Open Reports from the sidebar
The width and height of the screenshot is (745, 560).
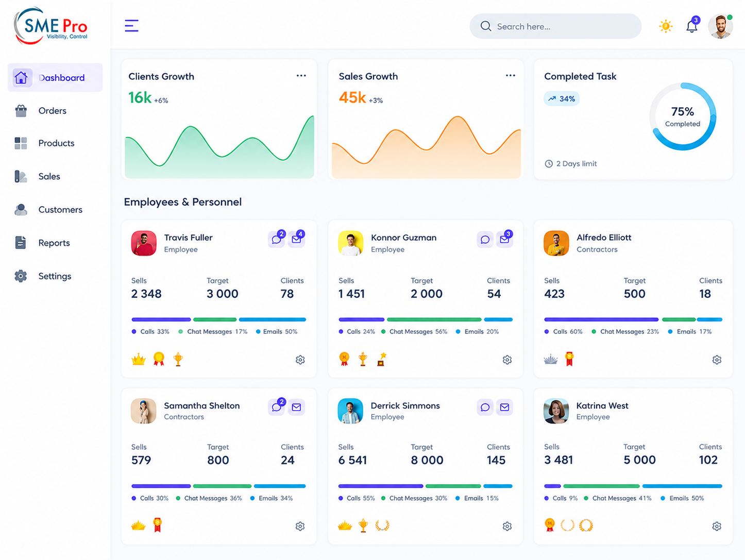[x=55, y=243]
